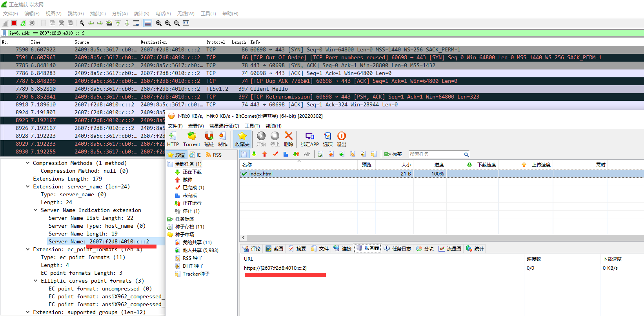644x316 pixels.
Task: Switch to the 连接 tab
Action: (342, 248)
